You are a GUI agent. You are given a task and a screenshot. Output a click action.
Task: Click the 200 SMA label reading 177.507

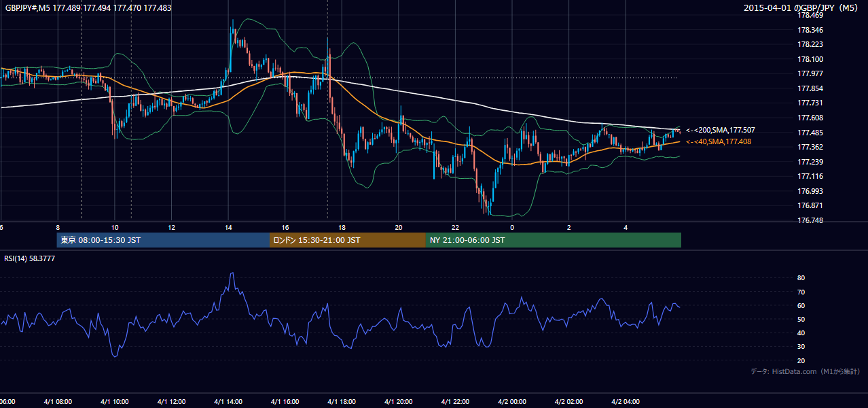coord(721,130)
